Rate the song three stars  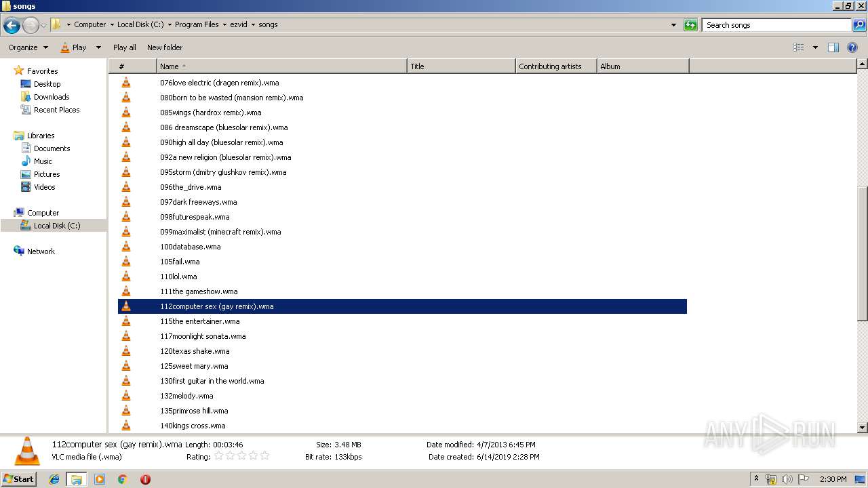[x=241, y=456]
